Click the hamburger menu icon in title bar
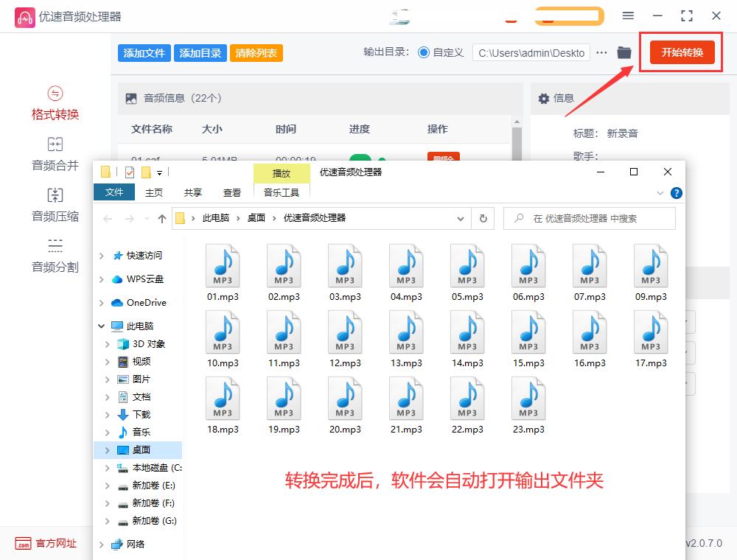The width and height of the screenshot is (737, 560). [x=628, y=15]
